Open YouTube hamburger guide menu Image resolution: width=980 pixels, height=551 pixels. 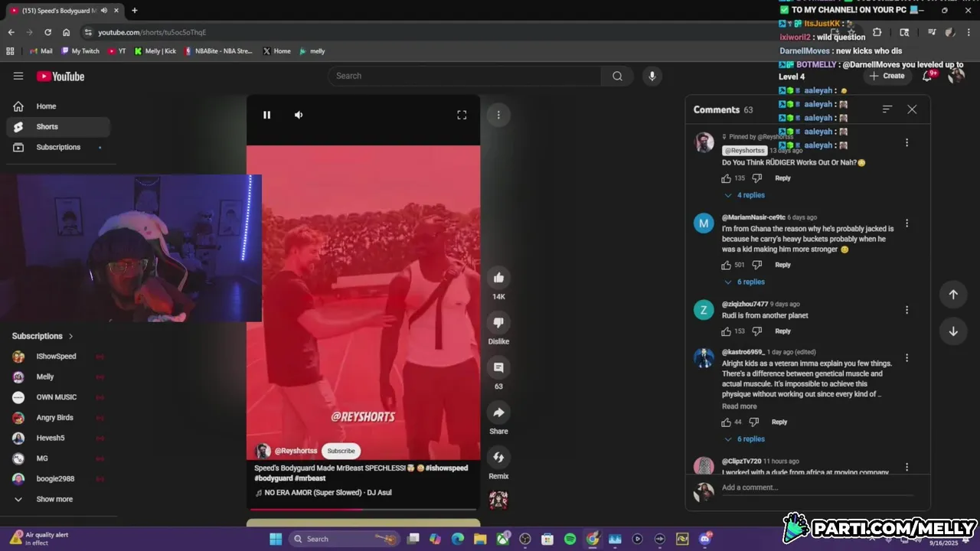coord(18,76)
